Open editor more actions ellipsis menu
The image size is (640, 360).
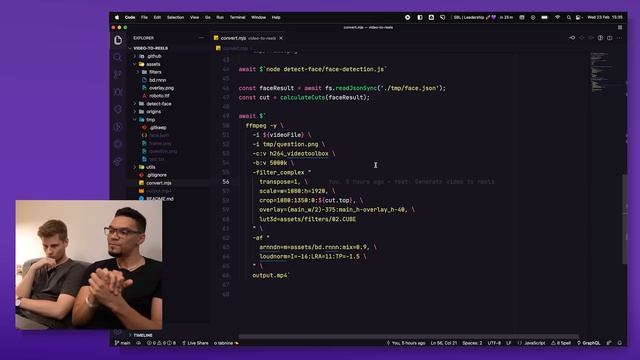click(619, 38)
